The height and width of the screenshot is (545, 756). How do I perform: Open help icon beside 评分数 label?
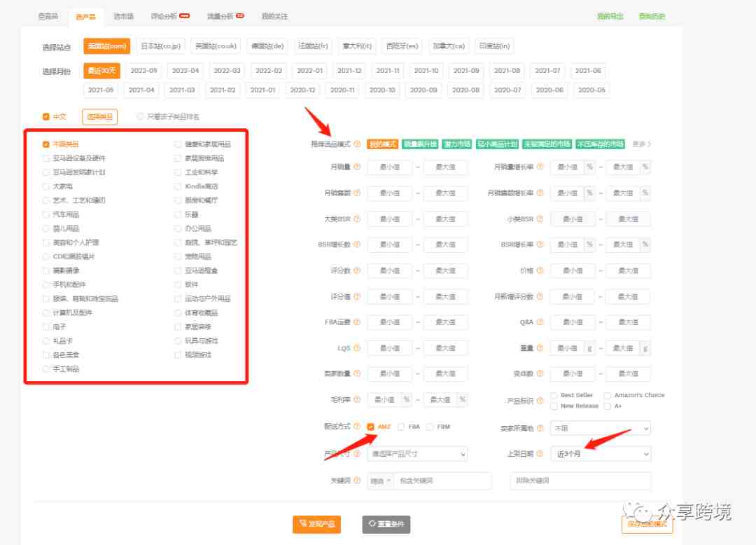[x=357, y=270]
